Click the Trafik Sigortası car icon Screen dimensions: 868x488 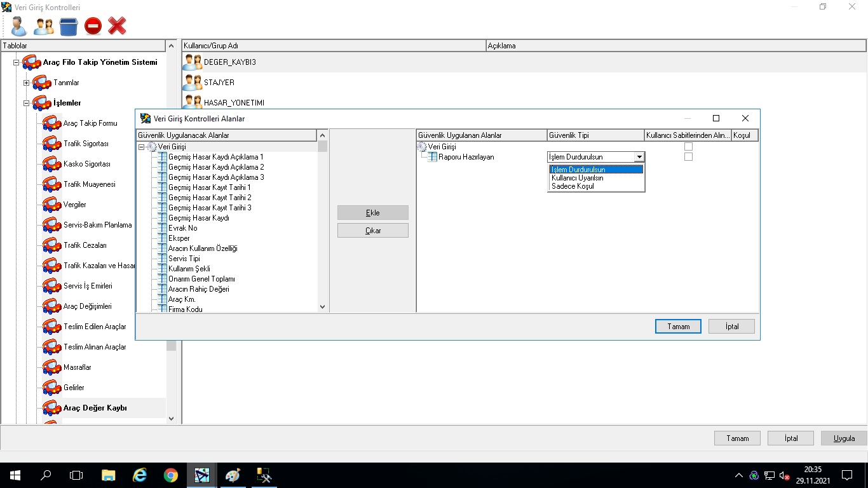[x=51, y=144]
